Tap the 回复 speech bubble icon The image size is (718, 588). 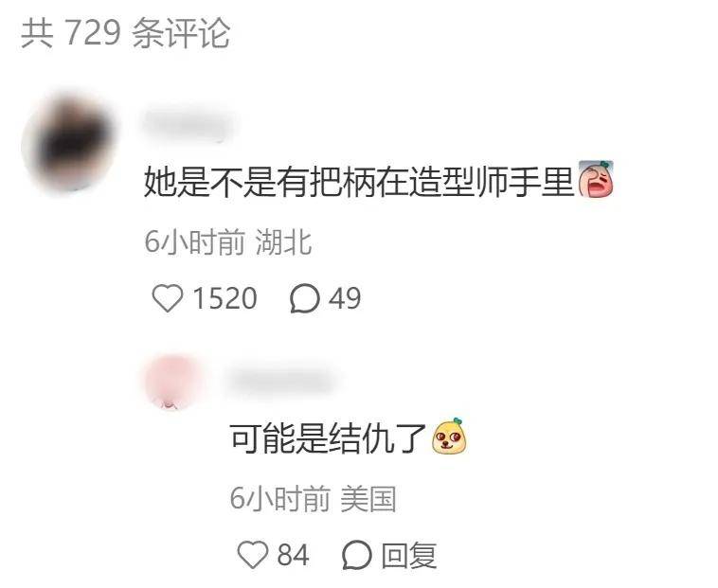click(357, 555)
